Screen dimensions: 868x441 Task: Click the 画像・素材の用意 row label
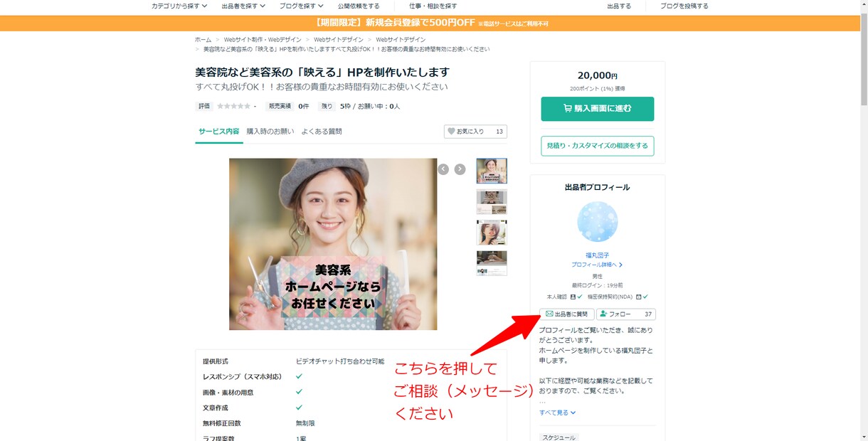pos(228,392)
